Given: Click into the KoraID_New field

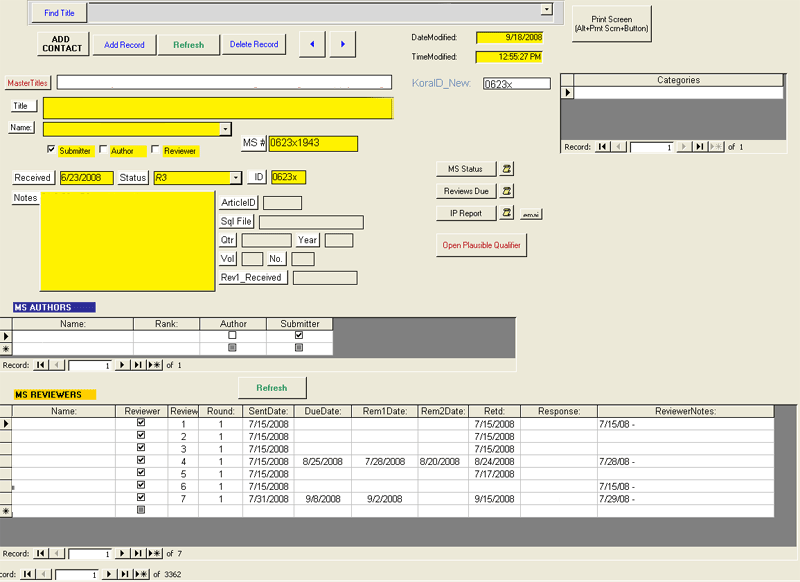Looking at the screenshot, I should point(517,84).
